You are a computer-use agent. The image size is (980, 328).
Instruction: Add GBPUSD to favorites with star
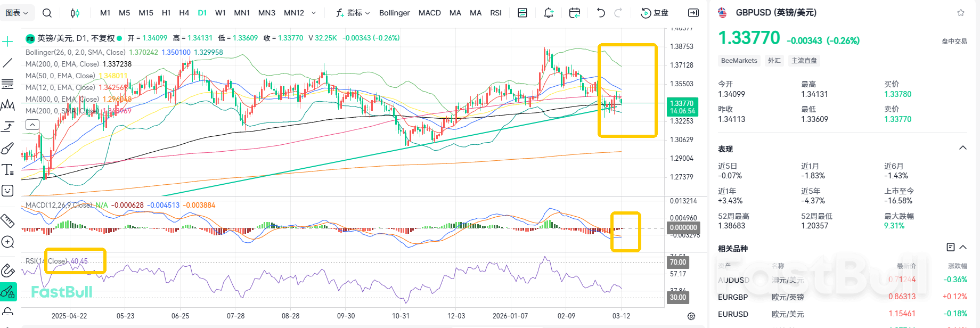tap(961, 13)
